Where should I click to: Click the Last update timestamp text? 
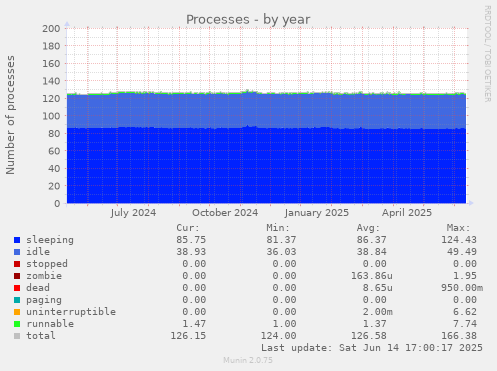point(372,348)
